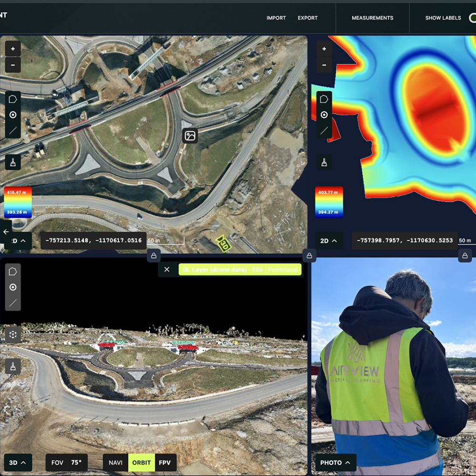Expand the 3D view mode dropdown
This screenshot has width=476, height=476.
pyautogui.click(x=18, y=463)
